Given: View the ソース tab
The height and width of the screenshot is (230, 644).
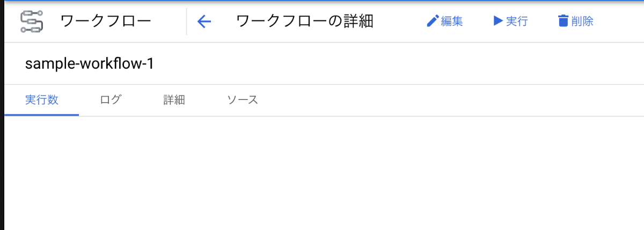Looking at the screenshot, I should click(243, 100).
